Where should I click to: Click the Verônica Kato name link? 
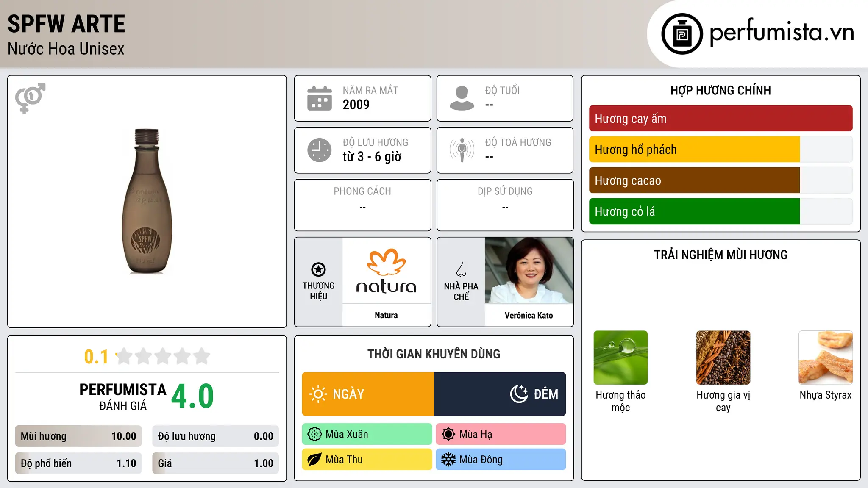pos(529,315)
